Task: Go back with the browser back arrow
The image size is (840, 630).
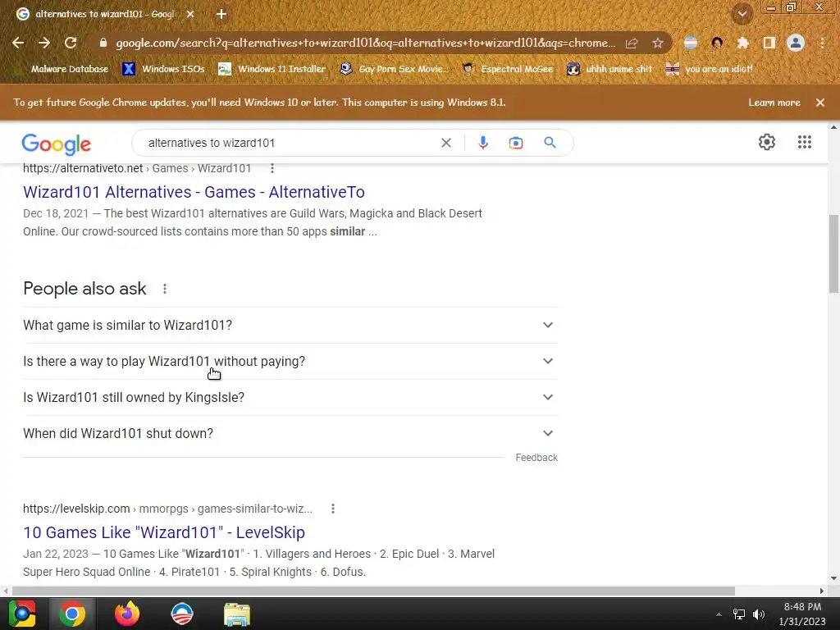Action: coord(18,43)
